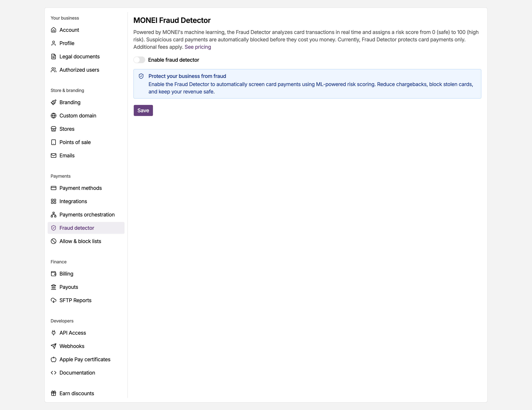The height and width of the screenshot is (410, 532).
Task: Open the Emails settings
Action: [86, 156]
